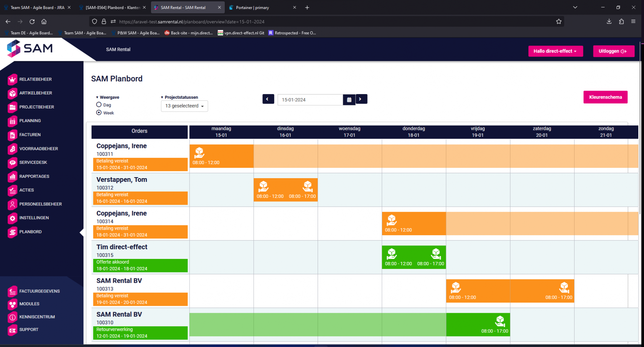This screenshot has width=644, height=347.
Task: Open Facturen document icon in sidebar
Action: pyautogui.click(x=12, y=135)
